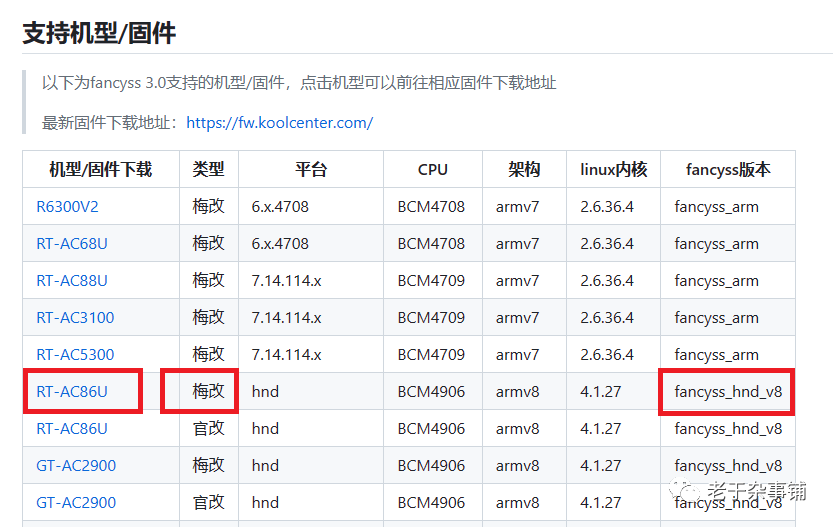Select 4.1.27 in the RT-AC86U 官改 row
833x527 pixels.
(x=600, y=429)
